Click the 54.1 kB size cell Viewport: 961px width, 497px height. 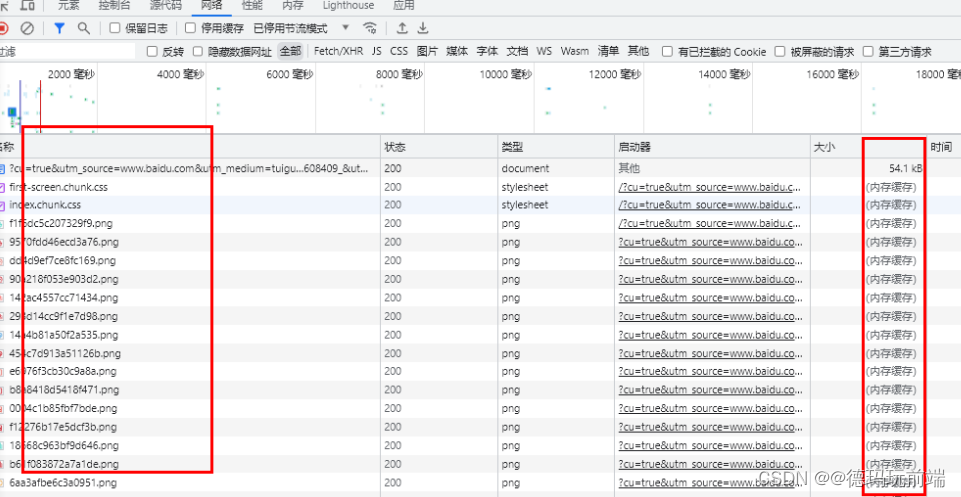[906, 168]
